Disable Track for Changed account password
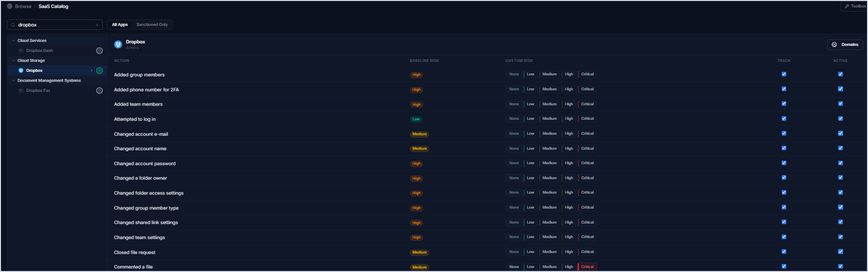The height and width of the screenshot is (272, 868). tap(784, 163)
